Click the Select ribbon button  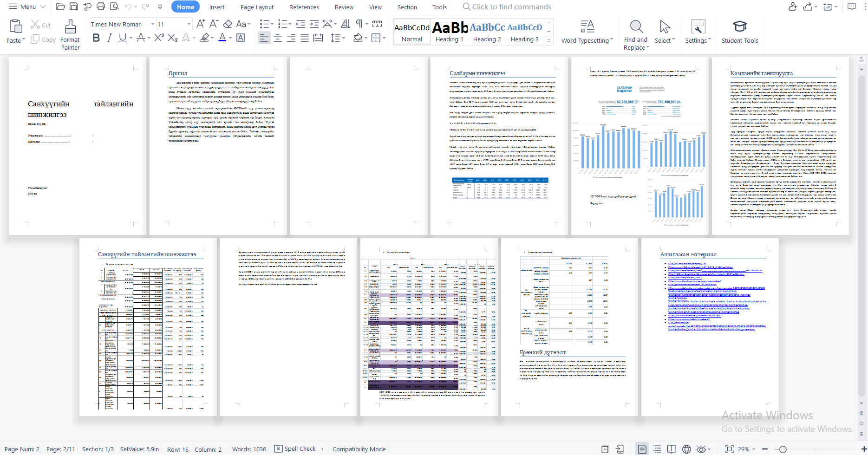pos(665,32)
